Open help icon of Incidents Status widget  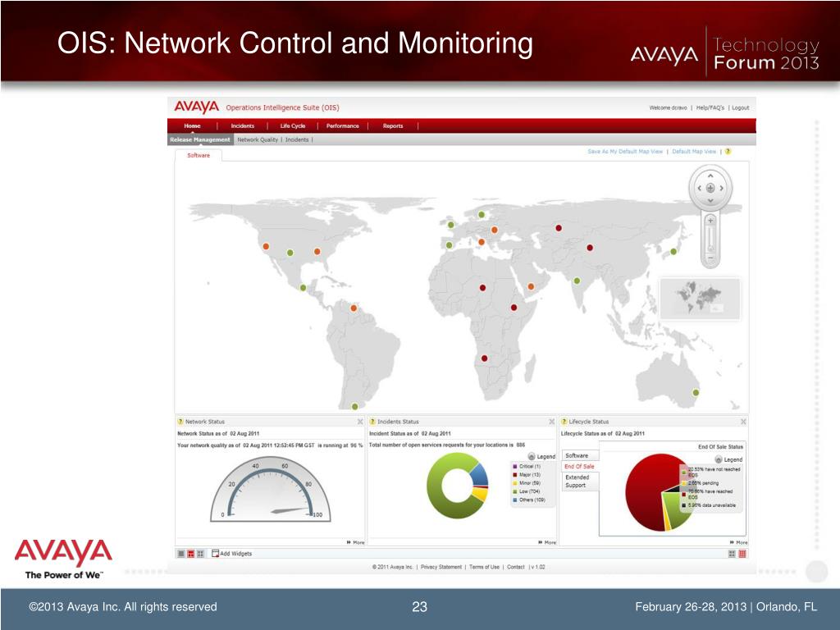pyautogui.click(x=372, y=422)
